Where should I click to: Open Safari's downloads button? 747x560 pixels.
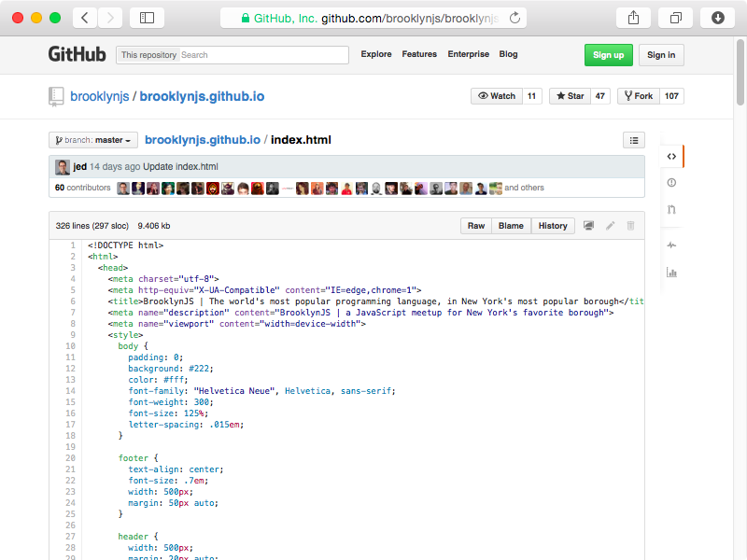tap(717, 18)
